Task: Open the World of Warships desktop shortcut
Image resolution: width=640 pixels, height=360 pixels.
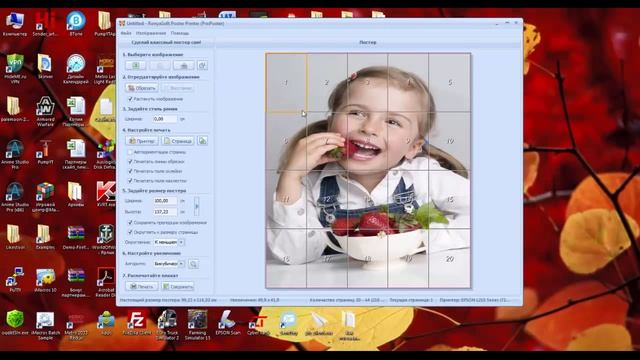Action: click(x=106, y=239)
